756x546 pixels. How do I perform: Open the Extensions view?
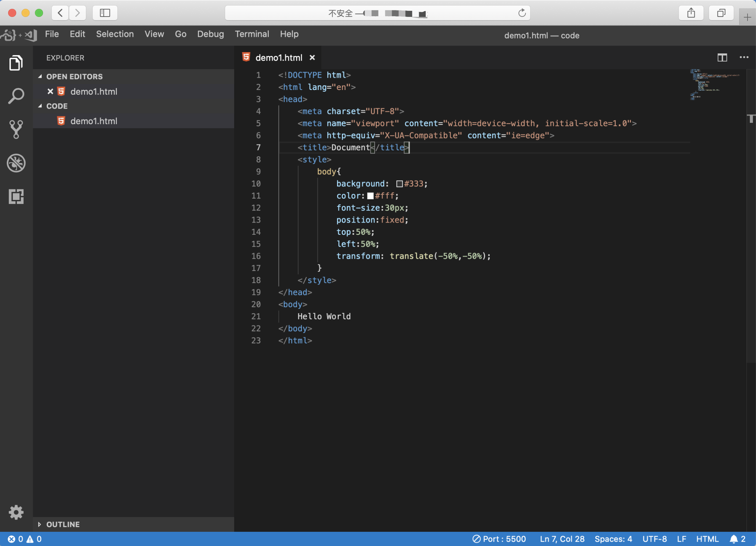[16, 197]
